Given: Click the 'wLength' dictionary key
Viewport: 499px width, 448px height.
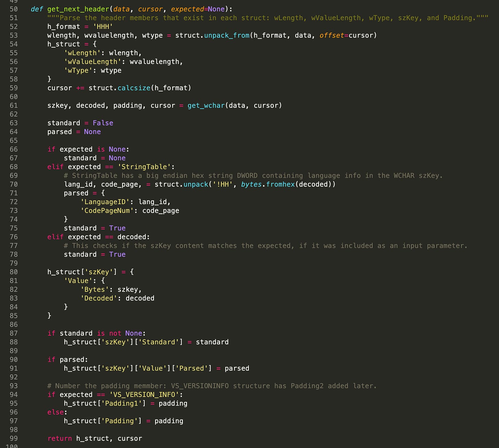Looking at the screenshot, I should click(x=82, y=53).
